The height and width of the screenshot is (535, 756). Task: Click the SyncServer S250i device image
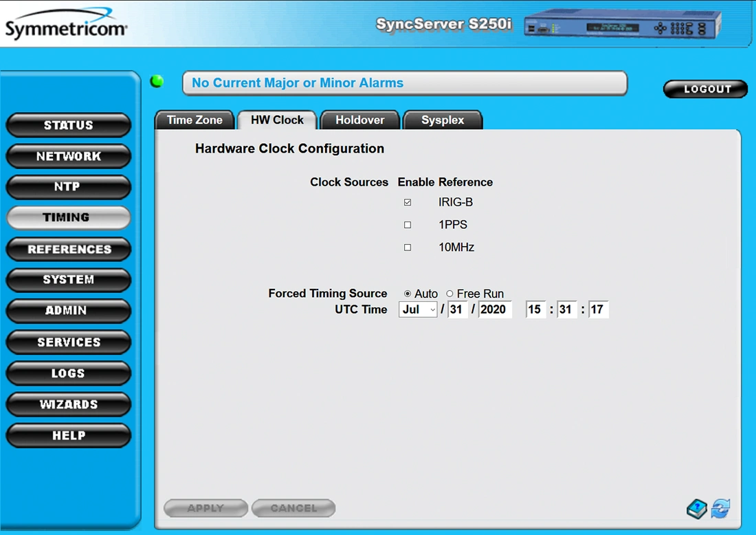coord(623,24)
